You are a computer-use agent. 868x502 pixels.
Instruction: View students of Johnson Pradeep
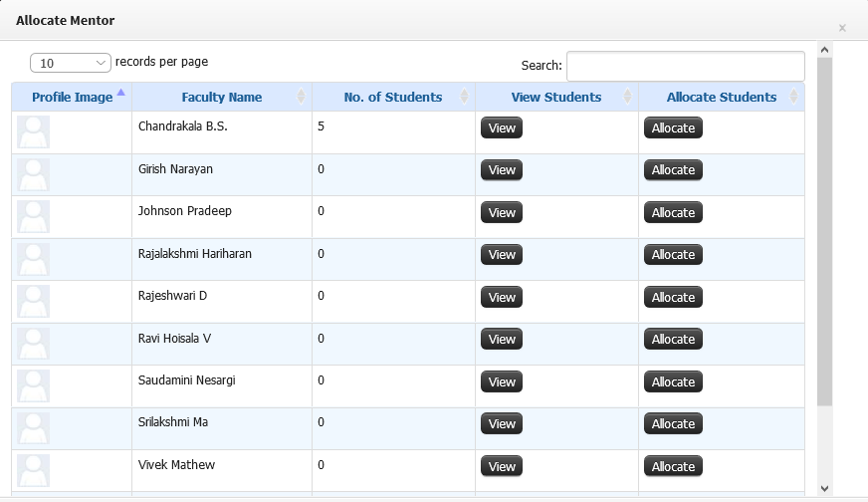click(502, 213)
